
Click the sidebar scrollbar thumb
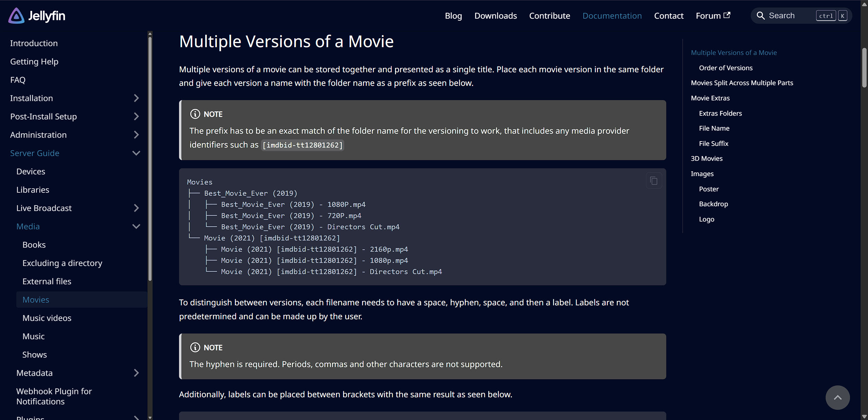click(150, 159)
